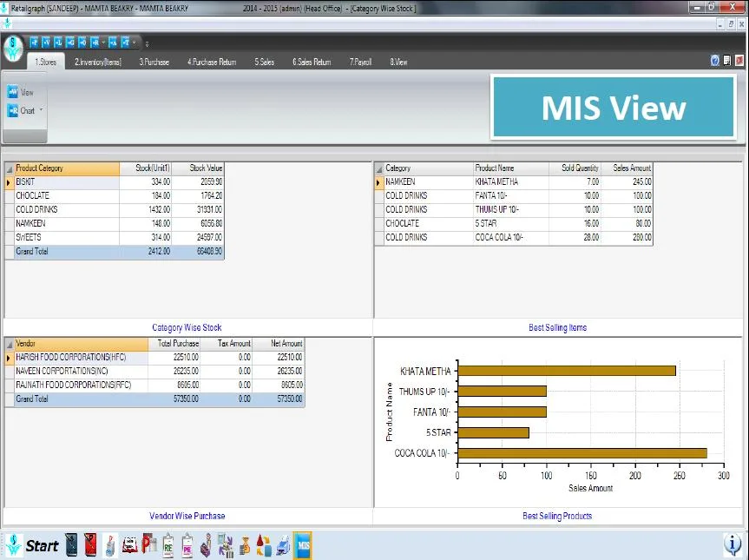Select the COLD DRINKS row in stock table
749x560 pixels.
tap(115, 209)
